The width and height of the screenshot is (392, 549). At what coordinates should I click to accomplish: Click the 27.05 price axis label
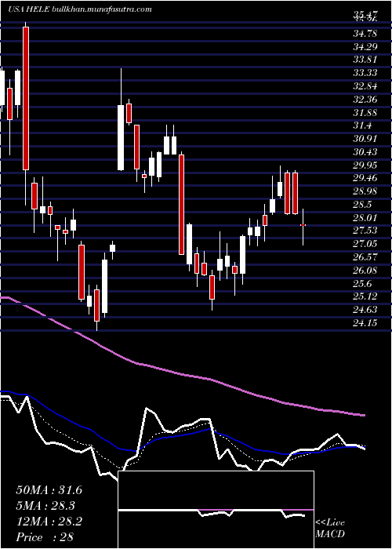[365, 244]
